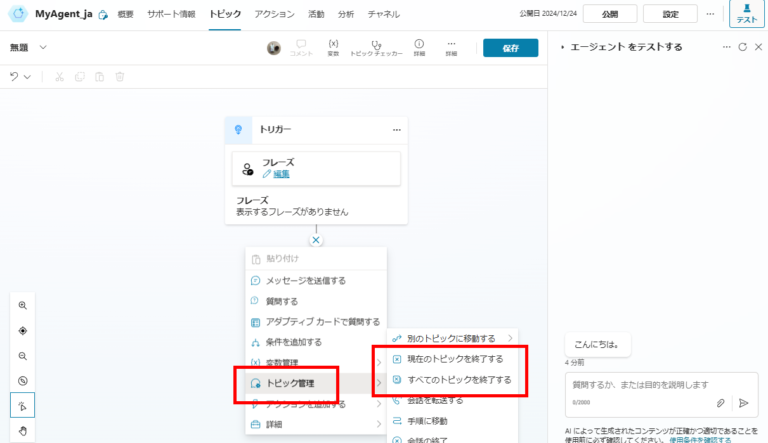Click the send message arrow icon
This screenshot has height=443, width=768.
coord(742,403)
